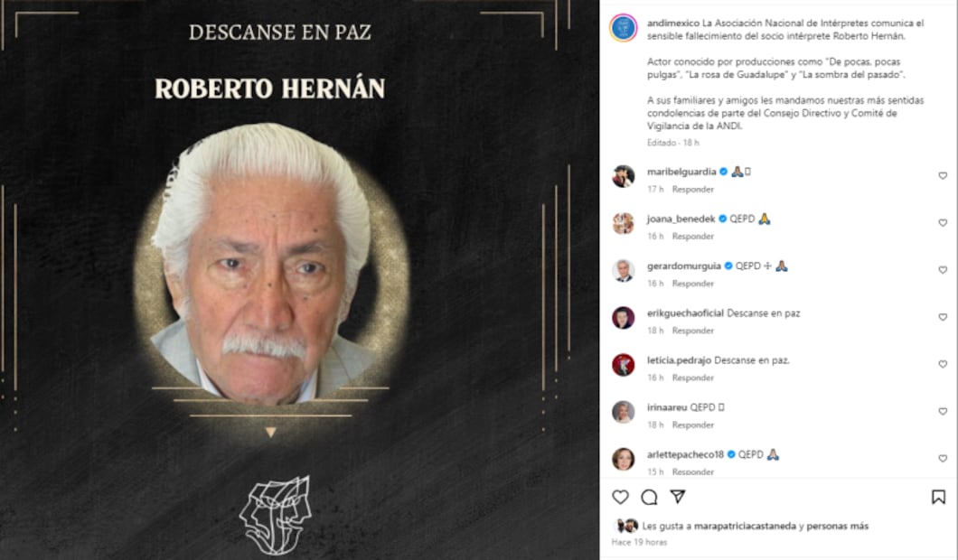Save post with the bookmark icon
Image resolution: width=958 pixels, height=560 pixels.
click(938, 497)
